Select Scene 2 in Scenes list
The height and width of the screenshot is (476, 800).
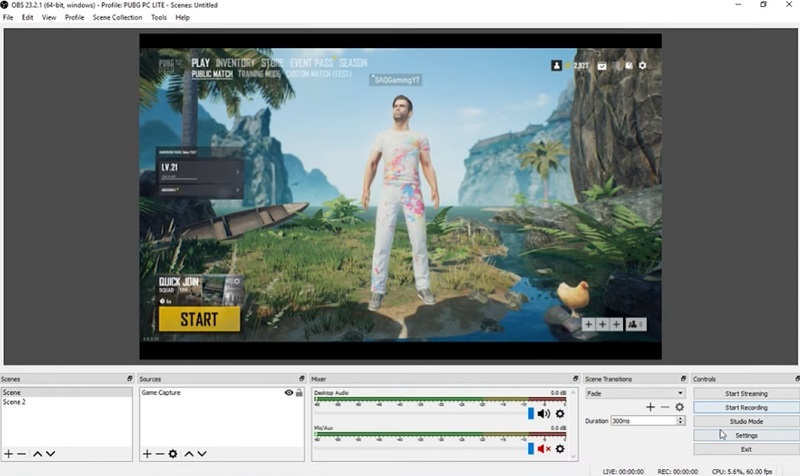[x=66, y=402]
